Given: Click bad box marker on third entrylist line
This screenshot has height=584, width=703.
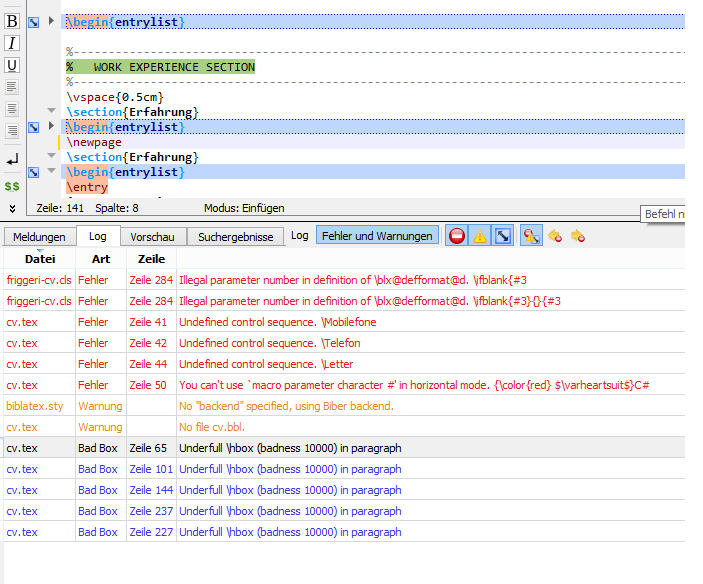Looking at the screenshot, I should pyautogui.click(x=34, y=173).
